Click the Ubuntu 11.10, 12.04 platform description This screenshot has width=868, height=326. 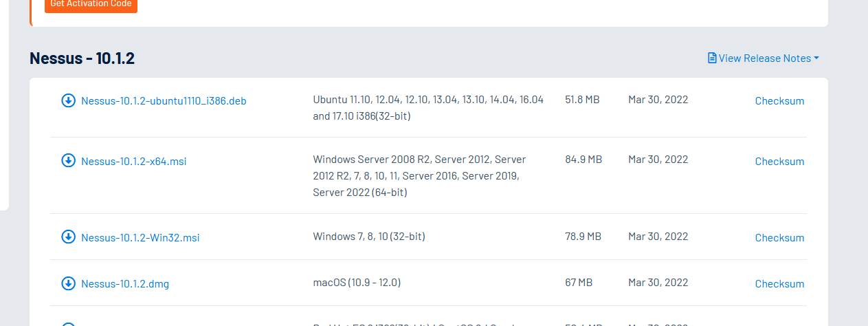point(428,108)
